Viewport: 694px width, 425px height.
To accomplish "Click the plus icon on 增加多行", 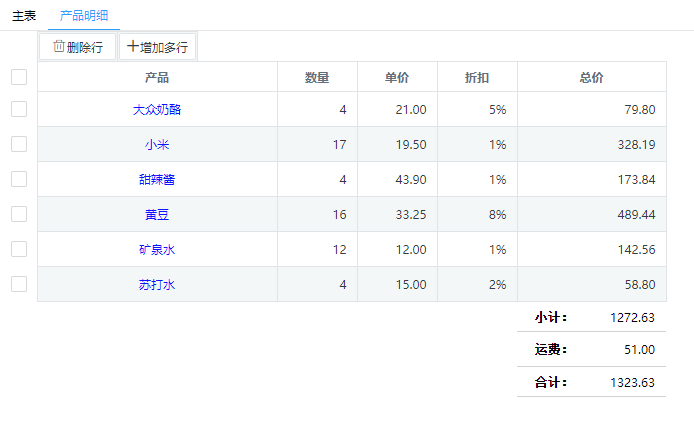I will (133, 46).
